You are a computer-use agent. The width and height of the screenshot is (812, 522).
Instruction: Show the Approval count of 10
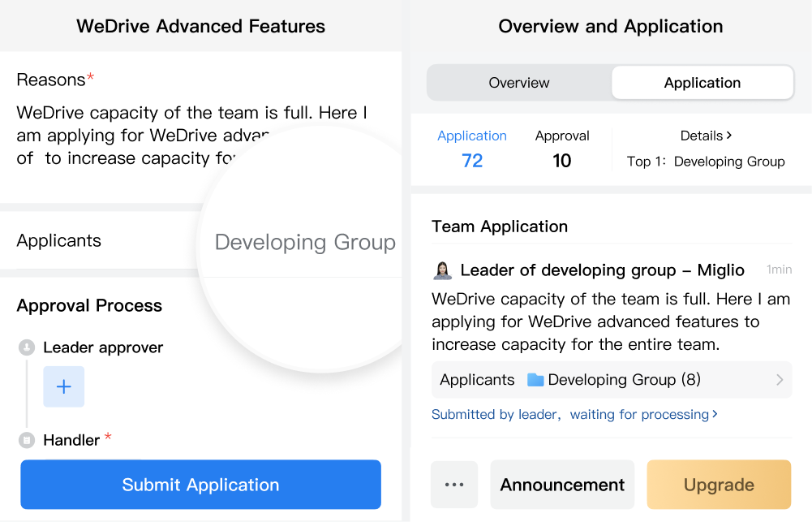pyautogui.click(x=562, y=149)
